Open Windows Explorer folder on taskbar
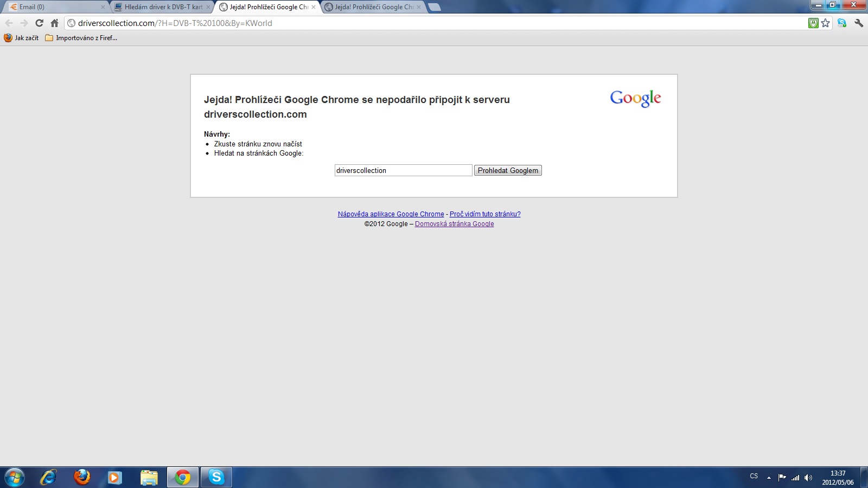 pyautogui.click(x=149, y=477)
